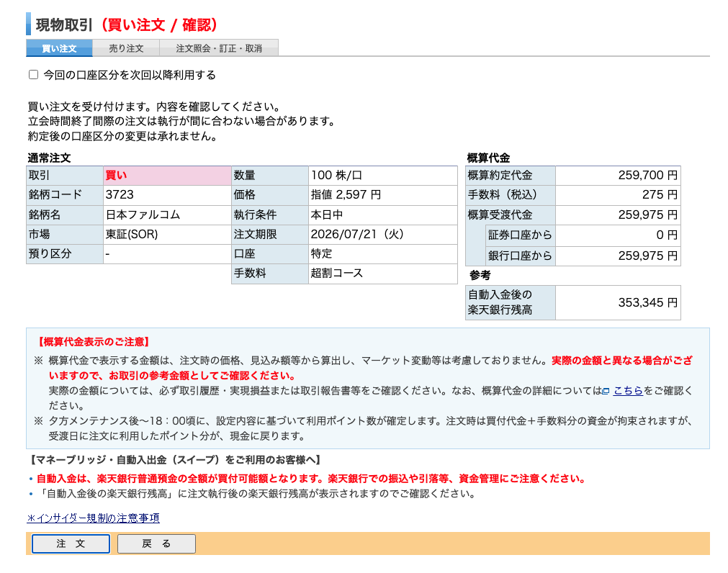
Task: Select account type value 特定
Action: (x=321, y=254)
